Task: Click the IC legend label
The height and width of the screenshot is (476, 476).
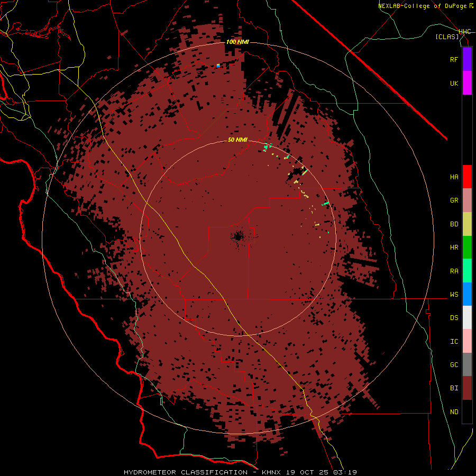Action: pyautogui.click(x=454, y=342)
